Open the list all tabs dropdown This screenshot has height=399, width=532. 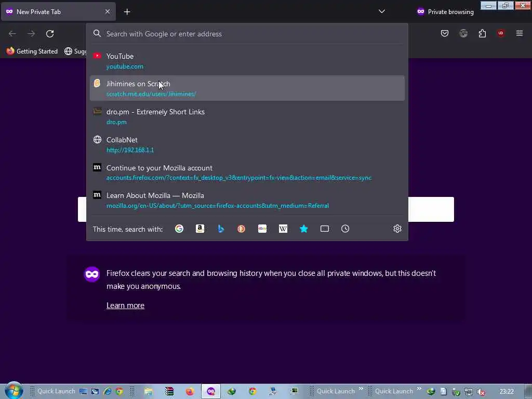382,11
